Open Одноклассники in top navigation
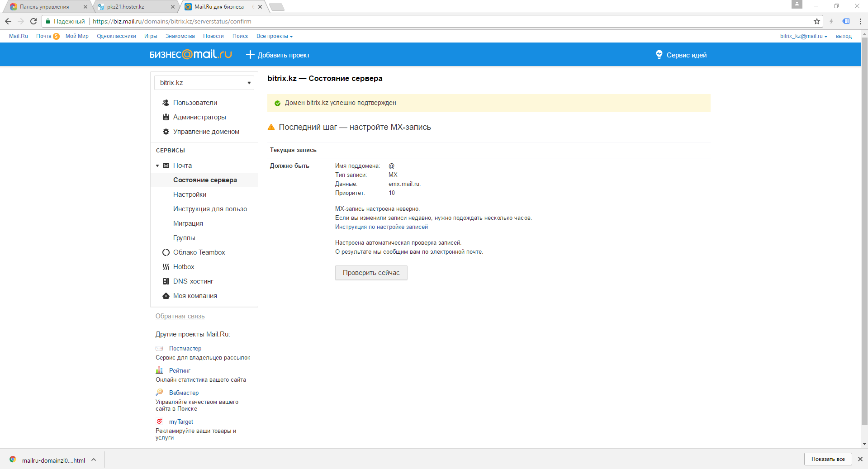 [x=116, y=36]
